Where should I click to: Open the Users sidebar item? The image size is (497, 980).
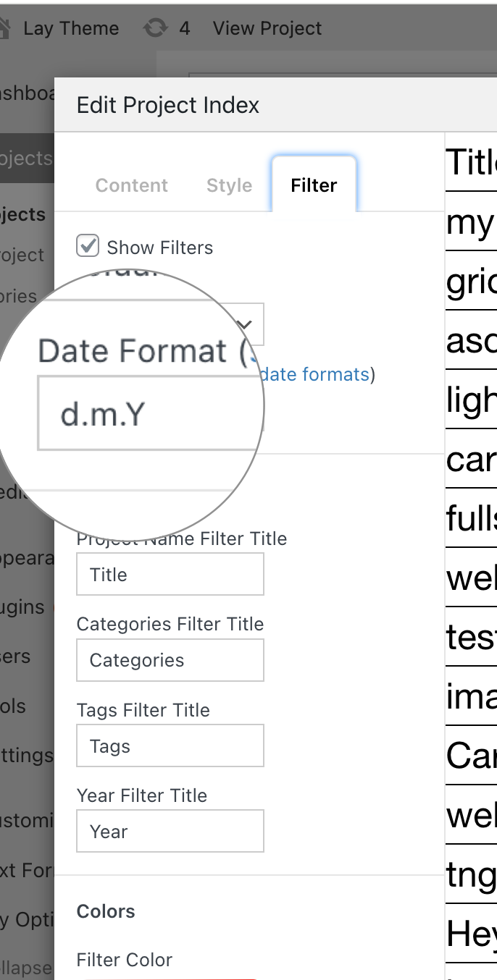coord(18,656)
